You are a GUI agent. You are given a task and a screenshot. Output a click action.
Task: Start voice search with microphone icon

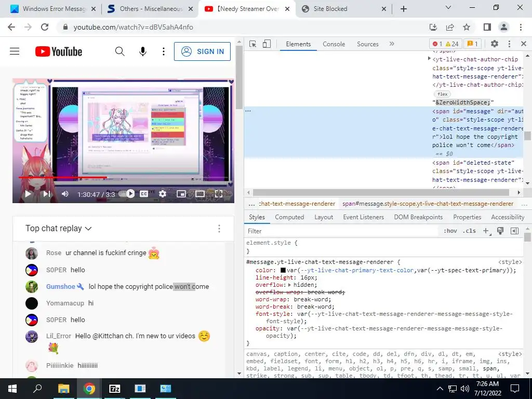tap(143, 51)
